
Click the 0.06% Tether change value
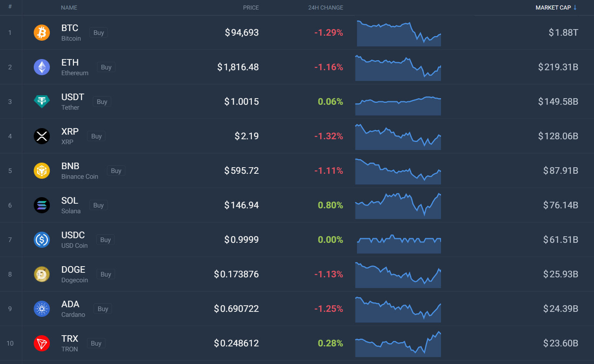click(x=331, y=102)
